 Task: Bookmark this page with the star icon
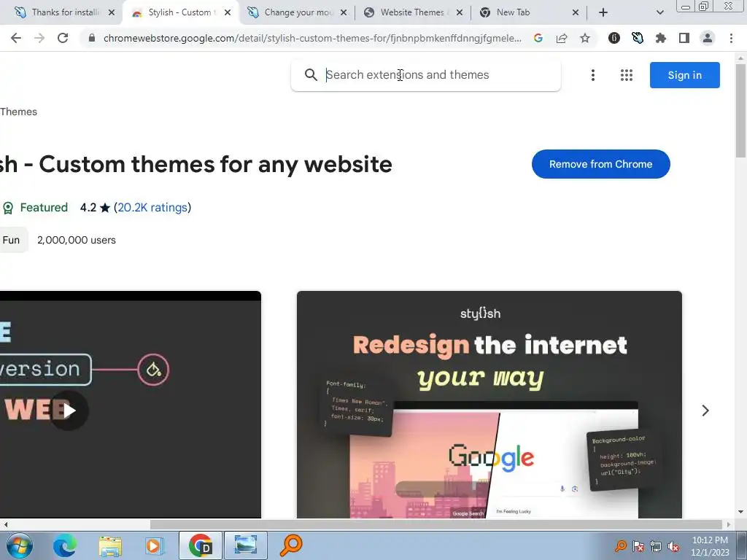tap(585, 38)
